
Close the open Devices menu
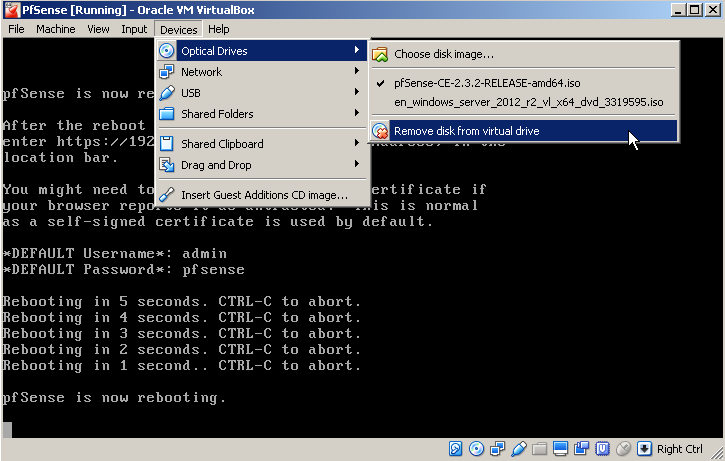178,29
